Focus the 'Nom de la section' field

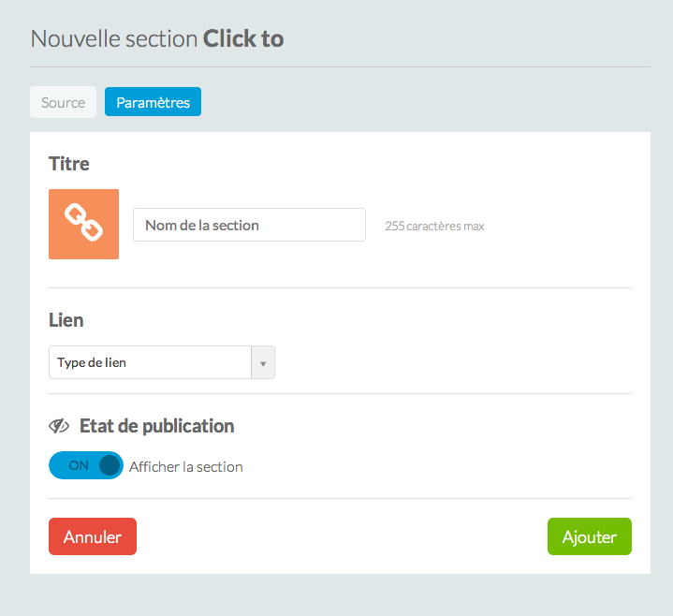point(249,225)
